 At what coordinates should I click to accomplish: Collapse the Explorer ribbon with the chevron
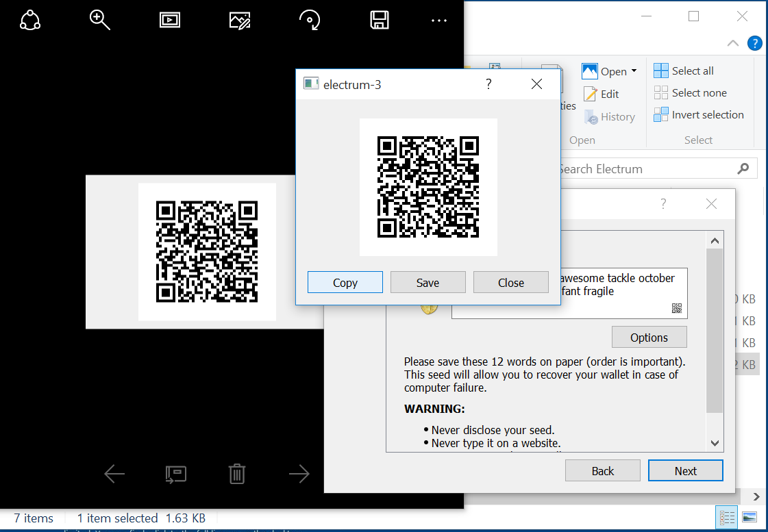(x=733, y=43)
